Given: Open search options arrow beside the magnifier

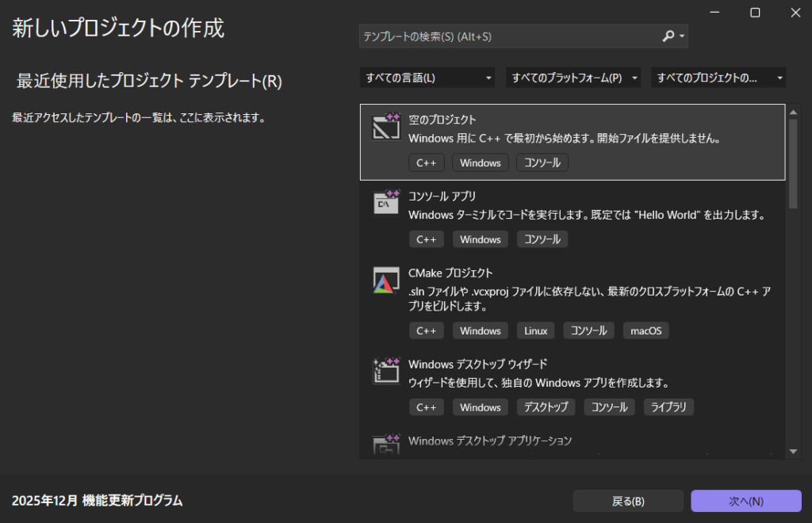Looking at the screenshot, I should [x=681, y=36].
